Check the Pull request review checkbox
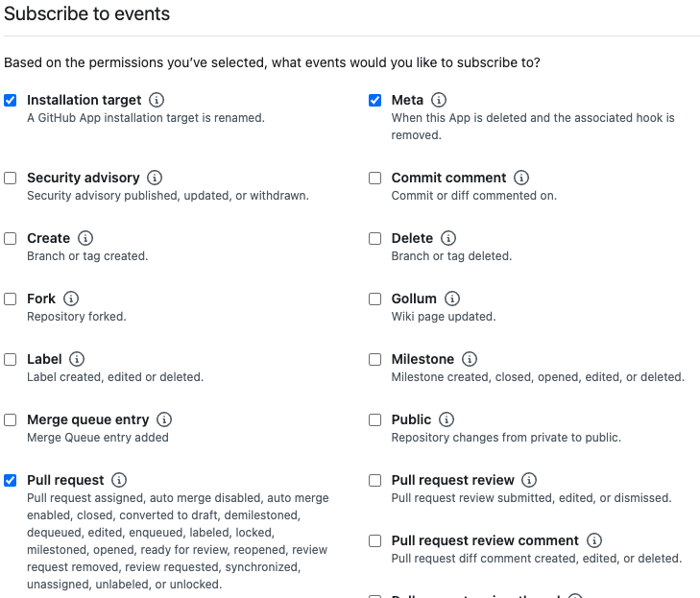 375,480
